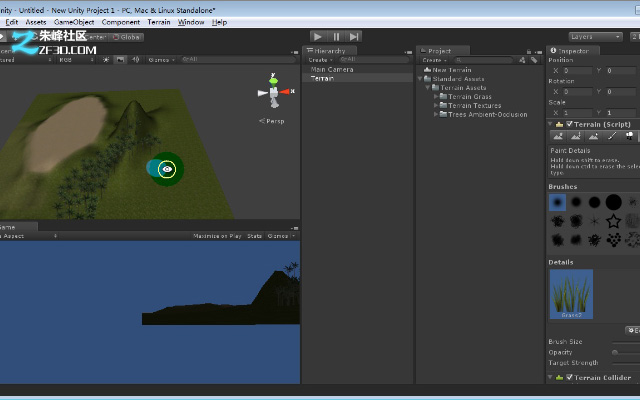Toggle the Project panel lock icon
Screen dimensions: 640x400
click(x=529, y=51)
